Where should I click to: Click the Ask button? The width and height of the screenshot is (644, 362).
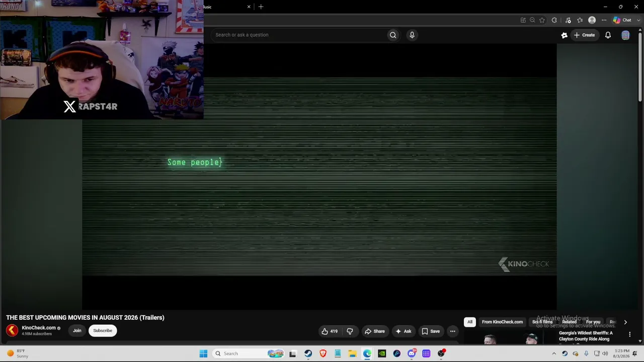click(x=403, y=331)
